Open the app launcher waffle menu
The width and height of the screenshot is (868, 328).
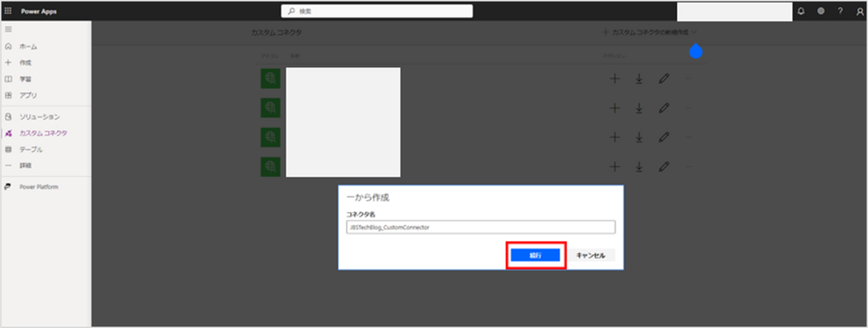click(x=8, y=11)
